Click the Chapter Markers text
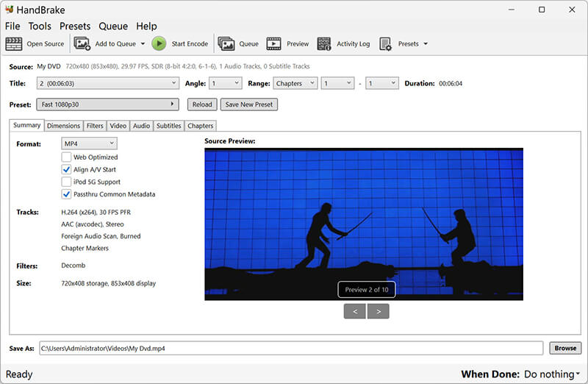The height and width of the screenshot is (384, 588). click(85, 248)
